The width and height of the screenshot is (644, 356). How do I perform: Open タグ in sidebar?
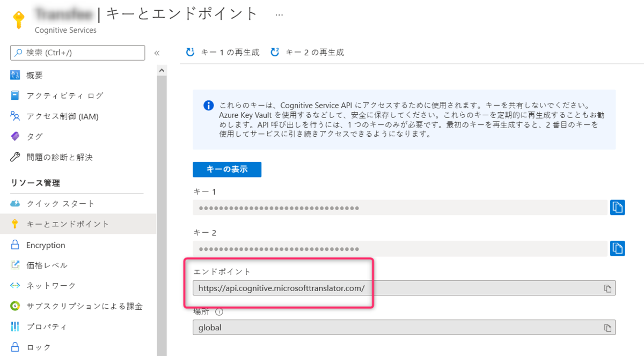(x=34, y=137)
